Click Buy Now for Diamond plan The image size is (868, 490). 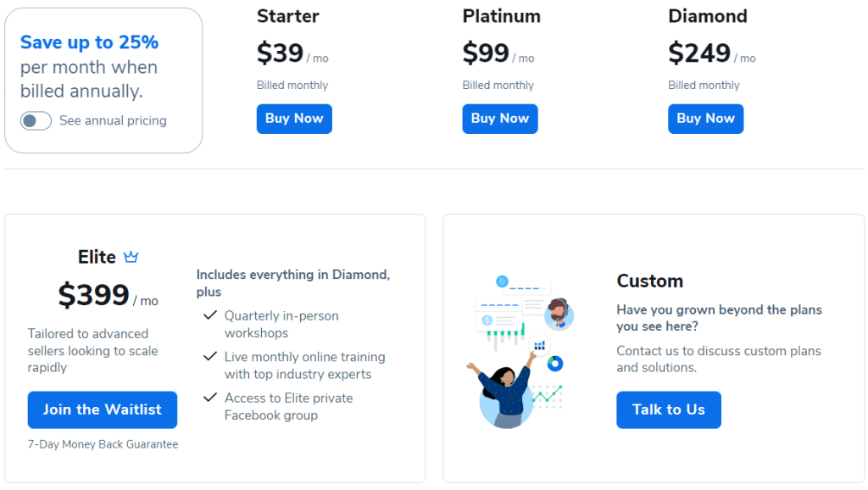coord(705,119)
